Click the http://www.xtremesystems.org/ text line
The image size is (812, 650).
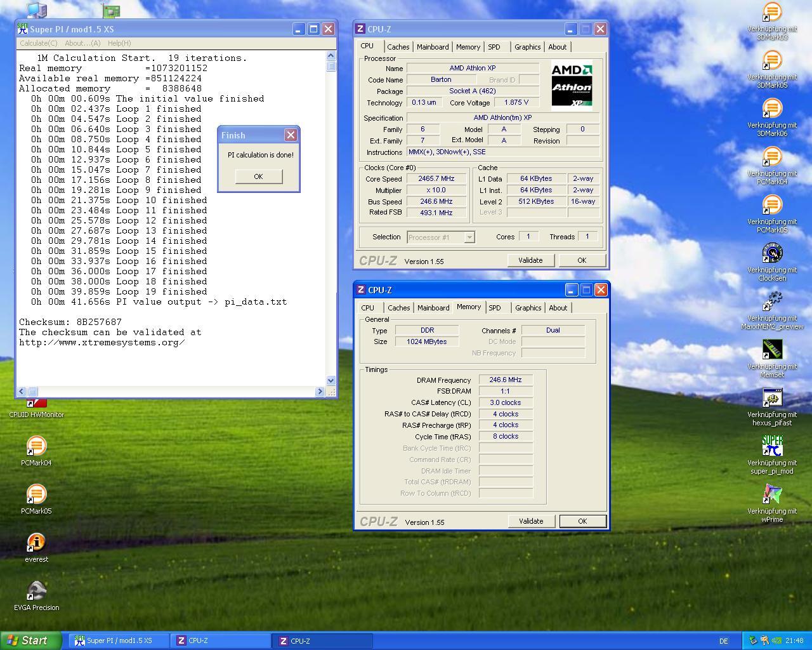(102, 342)
